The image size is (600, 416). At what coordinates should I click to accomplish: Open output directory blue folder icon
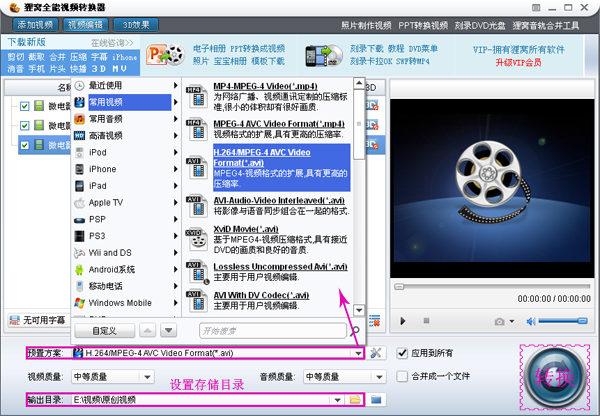tap(376, 400)
